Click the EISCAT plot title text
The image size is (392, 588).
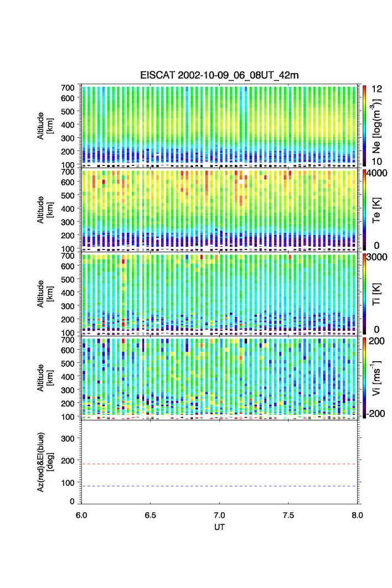[x=219, y=75]
